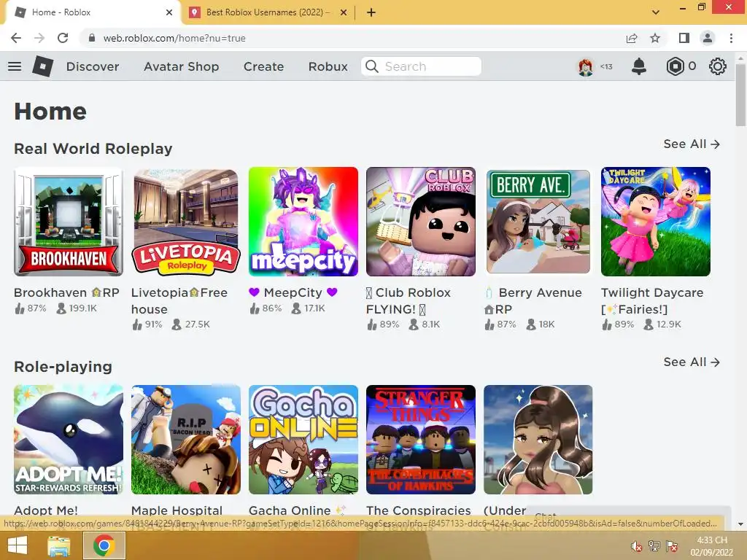Open the Robux menu item
The height and width of the screenshot is (560, 747).
tap(328, 66)
